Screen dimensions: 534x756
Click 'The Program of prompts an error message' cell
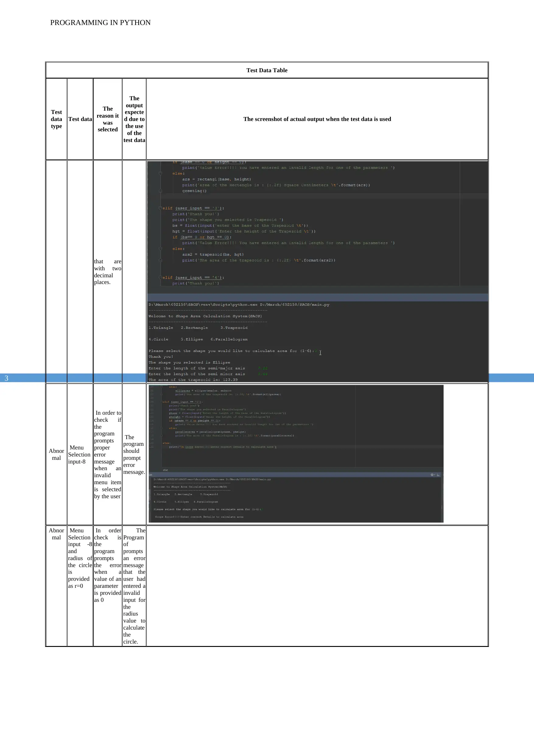[x=134, y=586]
